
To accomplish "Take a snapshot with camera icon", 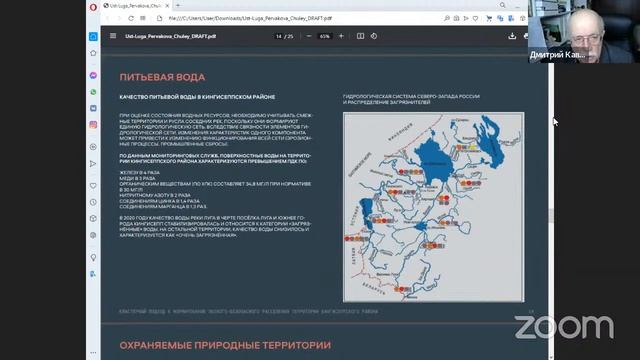I will (456, 18).
